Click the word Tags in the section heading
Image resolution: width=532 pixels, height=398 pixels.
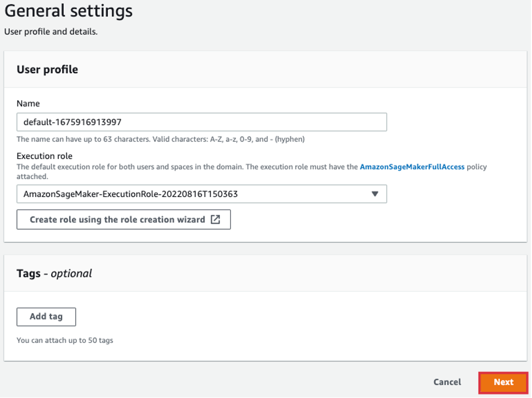29,273
